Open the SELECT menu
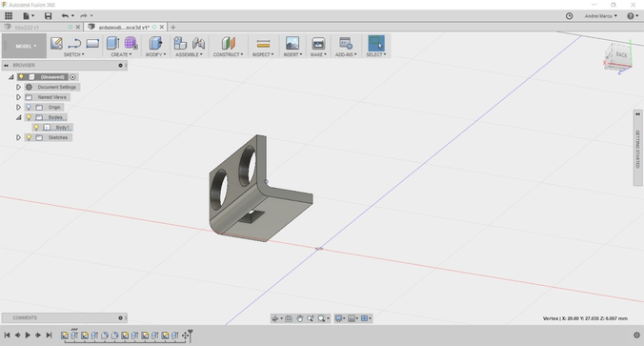This screenshot has height=346, width=644. coord(376,54)
